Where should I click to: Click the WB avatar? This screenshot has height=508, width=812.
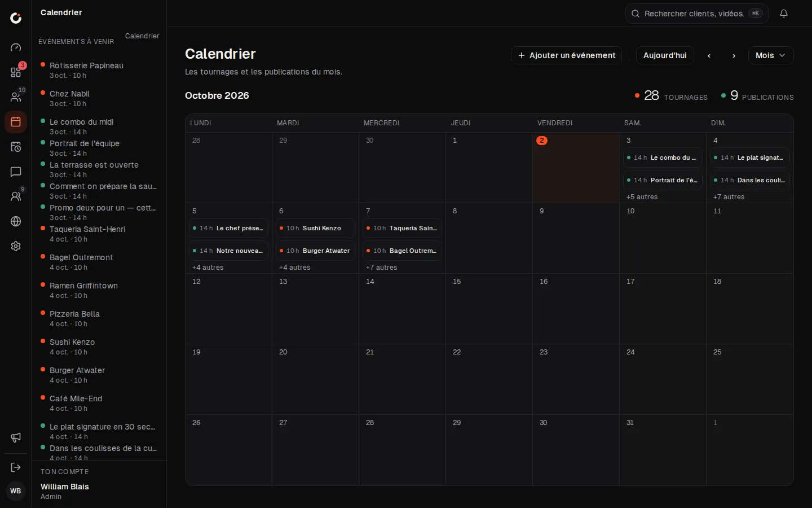(16, 491)
